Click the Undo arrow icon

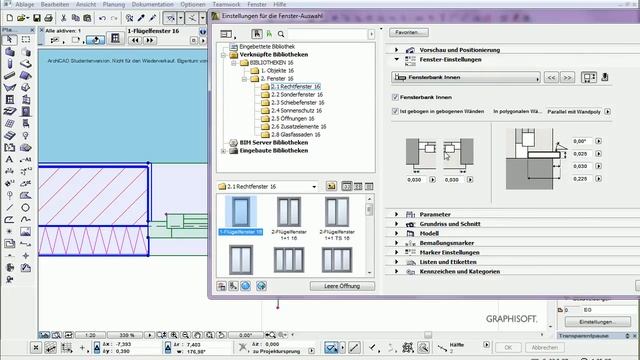pyautogui.click(x=102, y=18)
